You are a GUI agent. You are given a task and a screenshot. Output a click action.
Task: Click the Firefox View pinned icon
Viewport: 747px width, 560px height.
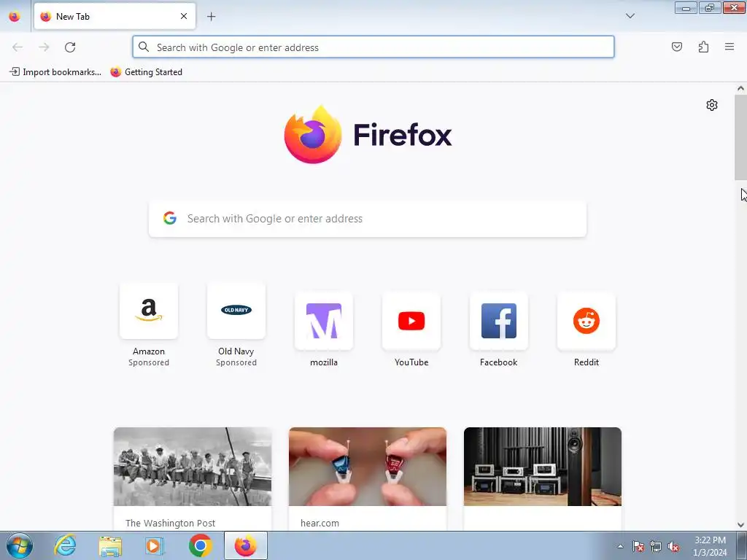point(15,16)
